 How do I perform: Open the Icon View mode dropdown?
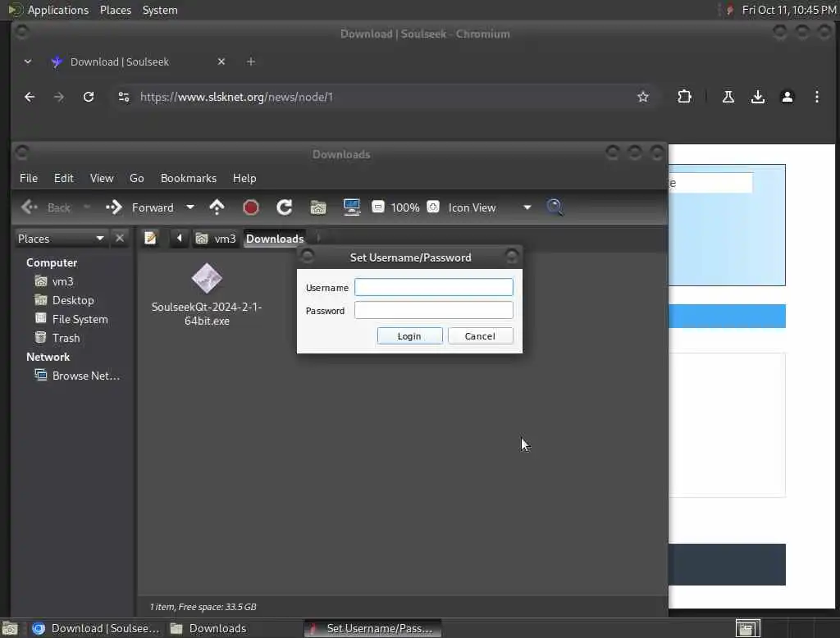pyautogui.click(x=490, y=207)
